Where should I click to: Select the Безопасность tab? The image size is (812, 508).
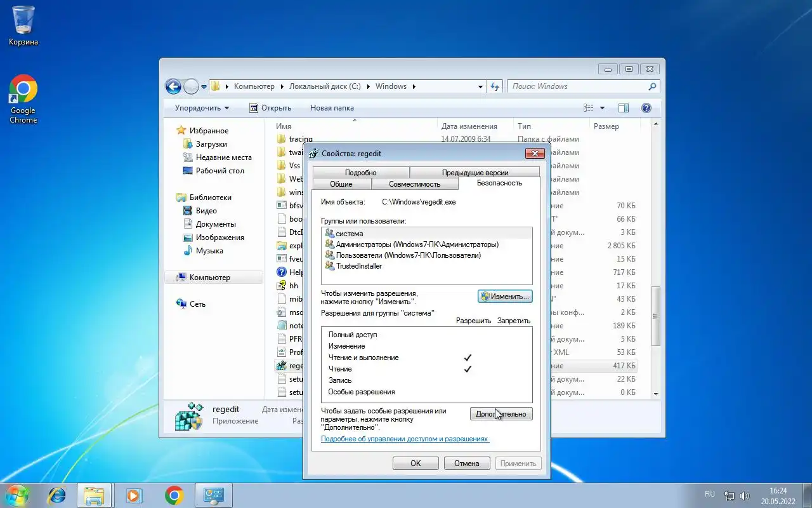(x=499, y=183)
